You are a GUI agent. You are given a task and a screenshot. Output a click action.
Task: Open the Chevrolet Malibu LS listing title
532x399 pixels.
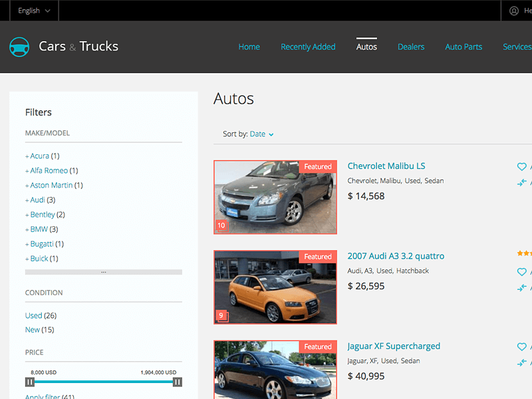point(386,166)
